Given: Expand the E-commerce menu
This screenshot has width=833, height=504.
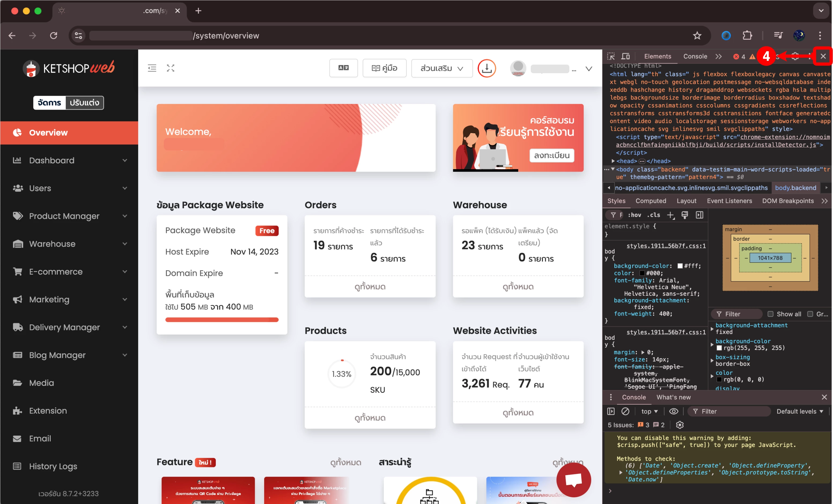Looking at the screenshot, I should [x=69, y=272].
